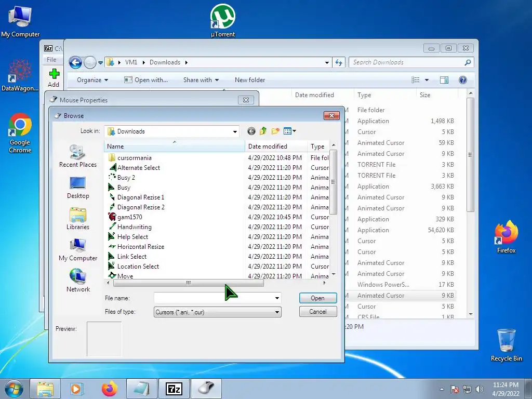
Task: Click Downloads in Explorer address breadcrumb
Action: click(165, 62)
